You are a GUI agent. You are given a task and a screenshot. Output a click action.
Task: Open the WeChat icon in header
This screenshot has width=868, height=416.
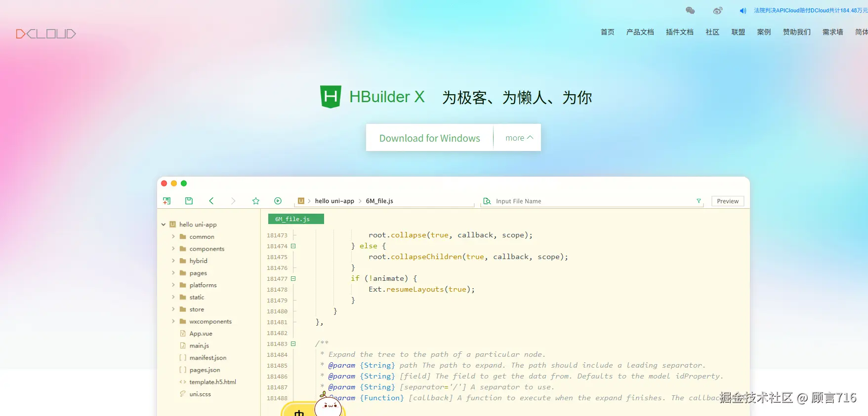(x=690, y=10)
